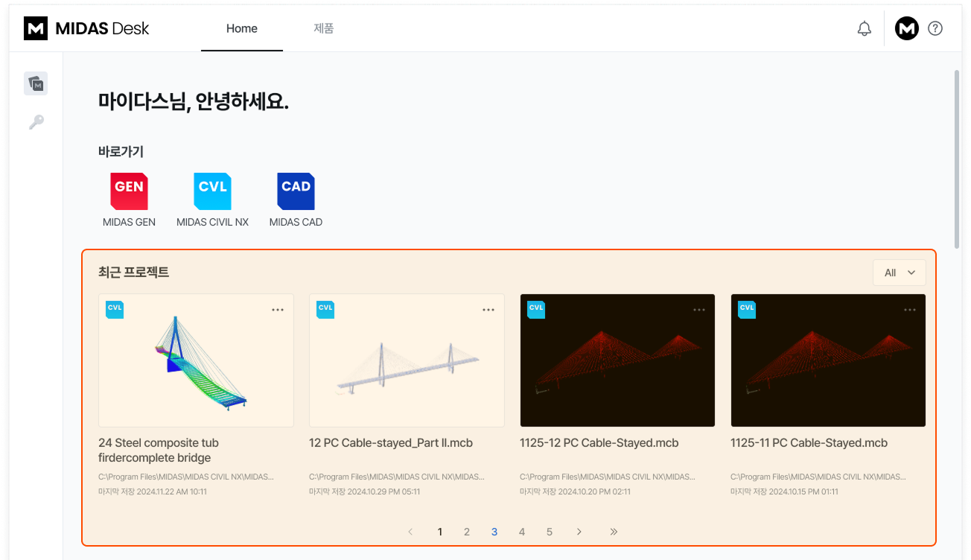Go to page 5
The width and height of the screenshot is (971, 560).
[x=550, y=532]
